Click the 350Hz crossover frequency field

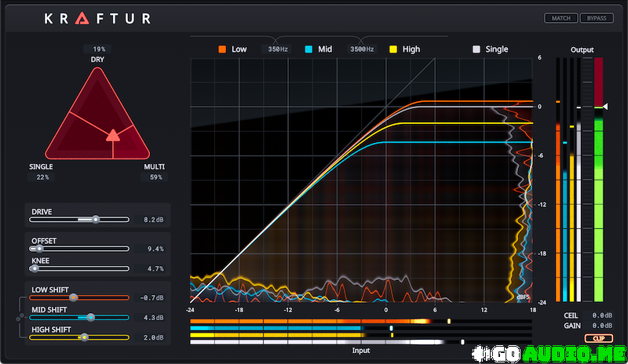click(278, 49)
